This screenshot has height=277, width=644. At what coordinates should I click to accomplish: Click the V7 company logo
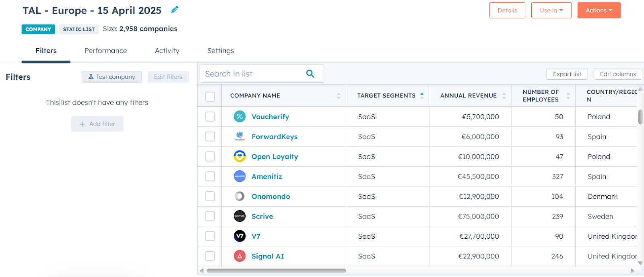240,236
